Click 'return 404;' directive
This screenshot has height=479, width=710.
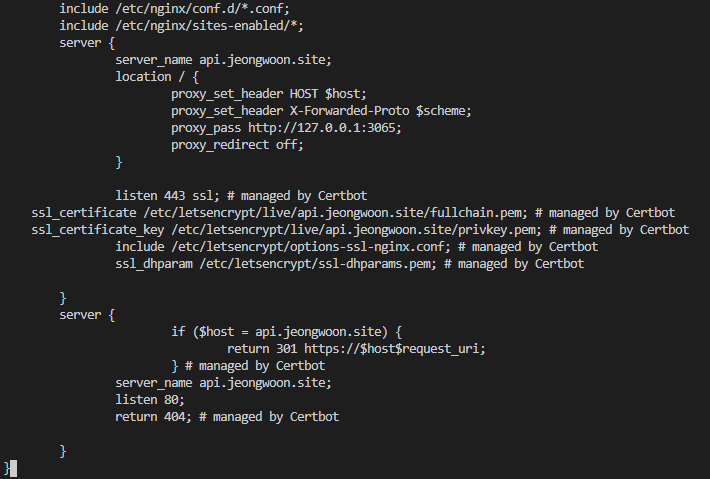click(x=154, y=417)
